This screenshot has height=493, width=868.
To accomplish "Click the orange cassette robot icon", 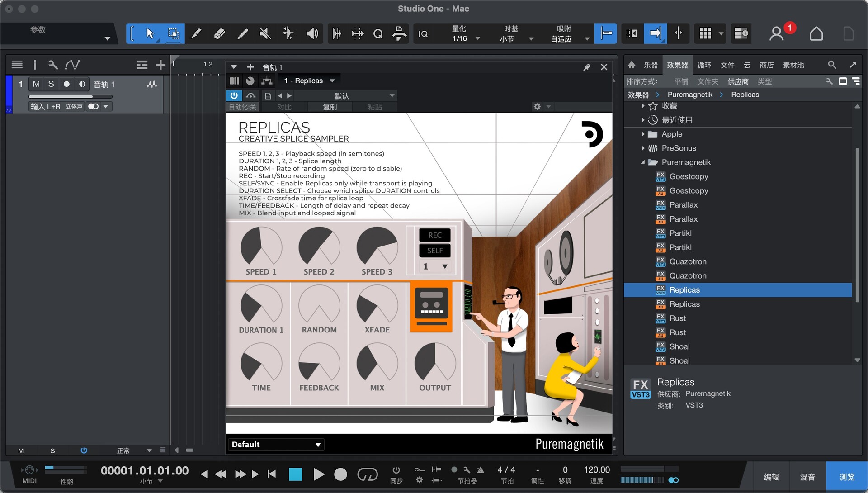I will (x=432, y=307).
